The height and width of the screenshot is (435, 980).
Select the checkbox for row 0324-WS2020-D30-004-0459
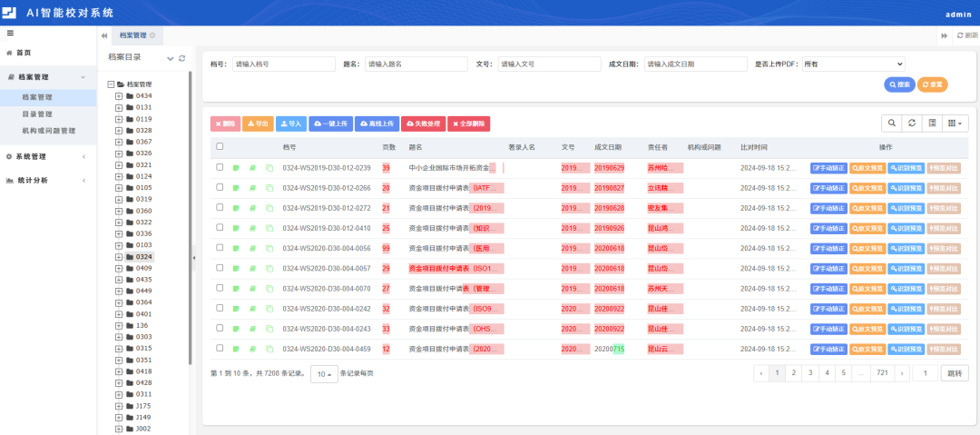pos(220,348)
